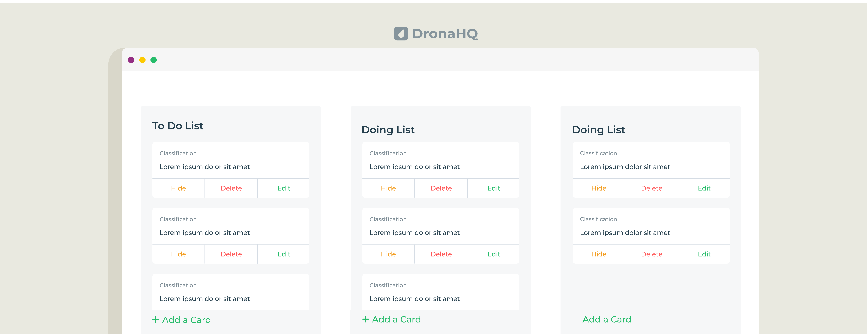Click Classification label on first middle Doing card
Screen dimensions: 868x334
(388, 153)
